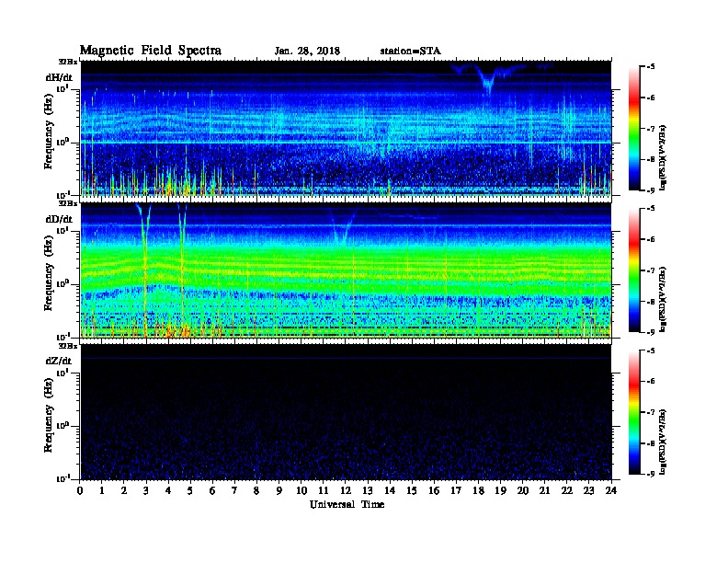The height and width of the screenshot is (563, 728).
Task: Click hour tick label '7' on time axis
Action: pos(234,490)
